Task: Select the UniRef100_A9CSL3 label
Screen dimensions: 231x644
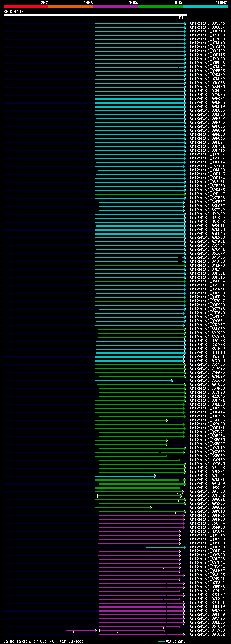Action: [207, 293]
